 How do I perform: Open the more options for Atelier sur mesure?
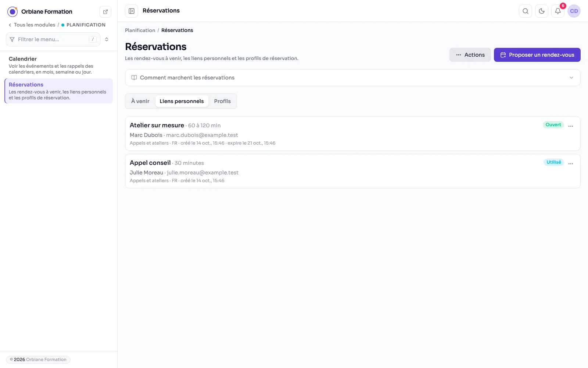point(571,126)
